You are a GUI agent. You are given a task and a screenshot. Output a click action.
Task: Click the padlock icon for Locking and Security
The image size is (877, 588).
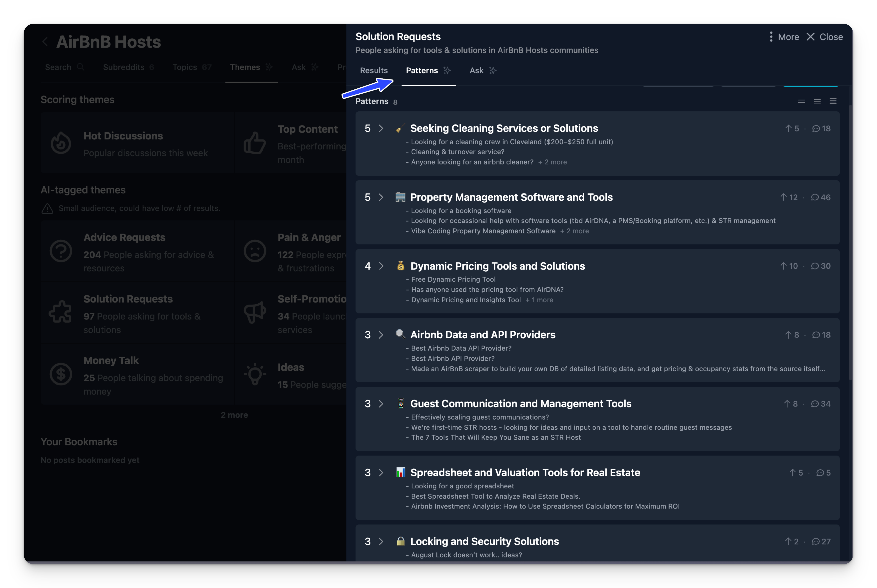click(400, 541)
